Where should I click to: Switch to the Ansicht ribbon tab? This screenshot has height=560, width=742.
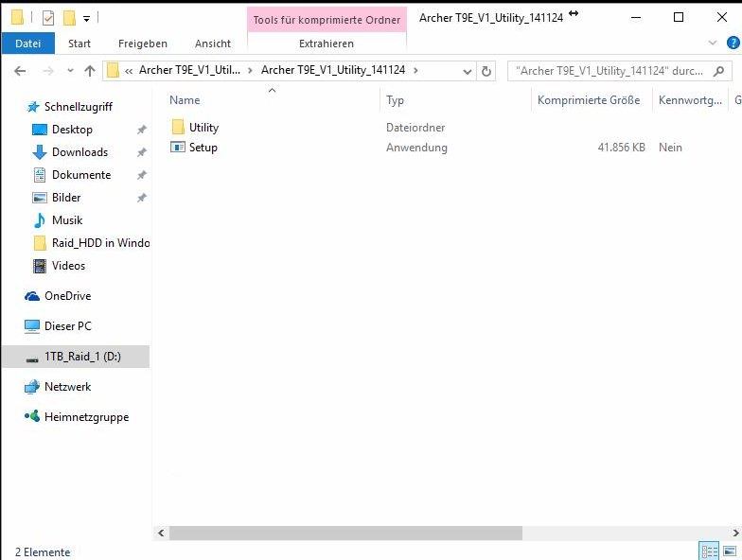tap(212, 44)
